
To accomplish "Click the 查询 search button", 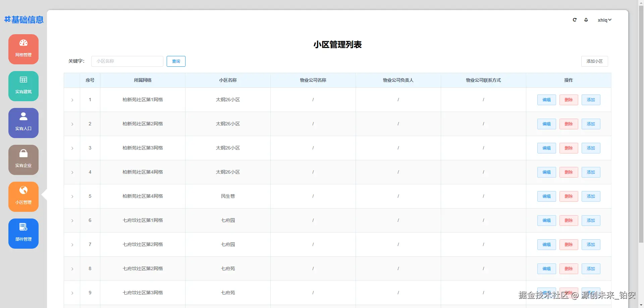I will click(176, 61).
